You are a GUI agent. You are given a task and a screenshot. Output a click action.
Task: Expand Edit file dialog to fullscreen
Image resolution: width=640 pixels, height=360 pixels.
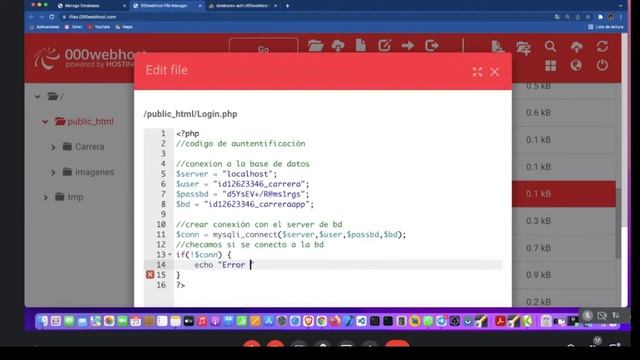click(x=477, y=72)
